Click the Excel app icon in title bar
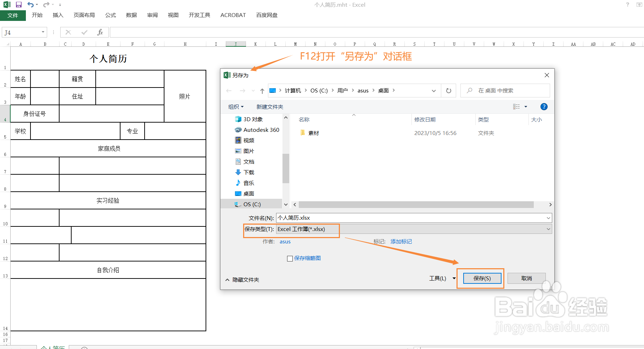Image resolution: width=644 pixels, height=349 pixels. pos(5,5)
